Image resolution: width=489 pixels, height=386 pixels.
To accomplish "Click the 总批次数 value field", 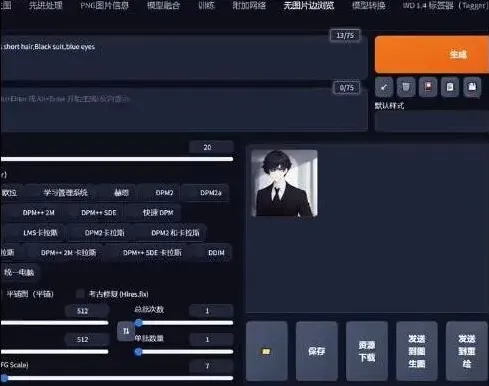I will point(211,311).
